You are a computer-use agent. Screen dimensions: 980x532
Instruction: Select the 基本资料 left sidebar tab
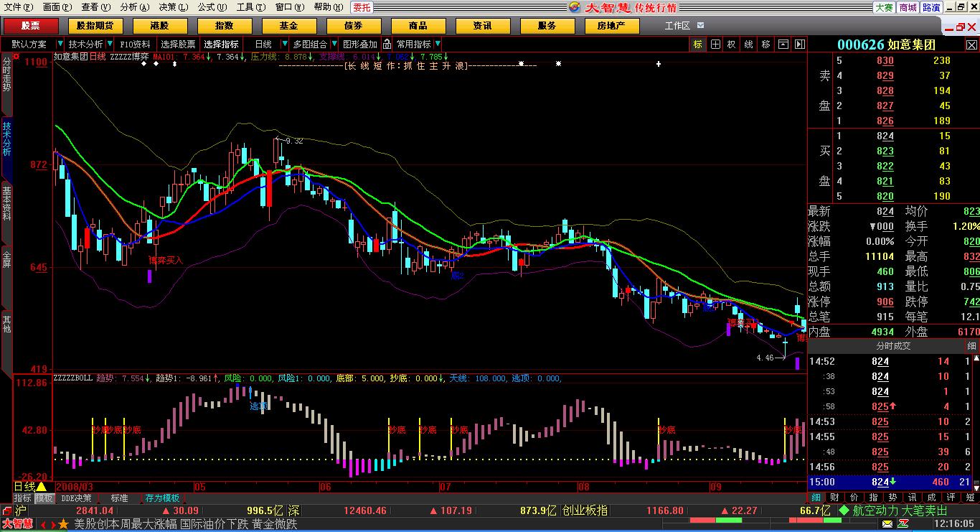pos(7,202)
